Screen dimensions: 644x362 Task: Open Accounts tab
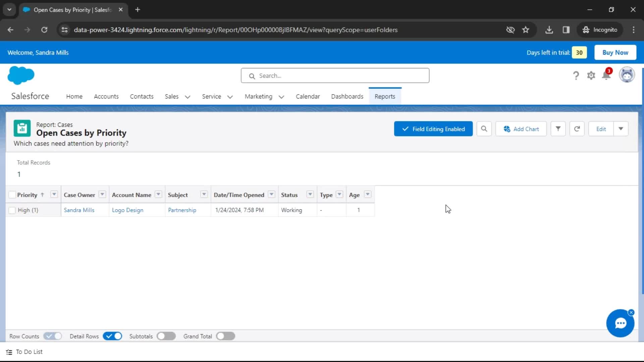point(106,97)
